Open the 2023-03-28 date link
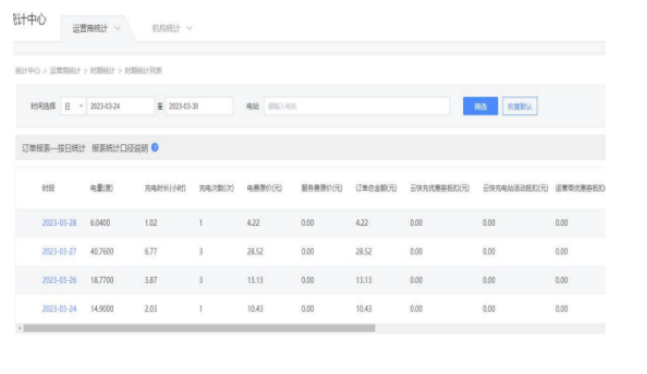The image size is (647, 374). [x=59, y=223]
